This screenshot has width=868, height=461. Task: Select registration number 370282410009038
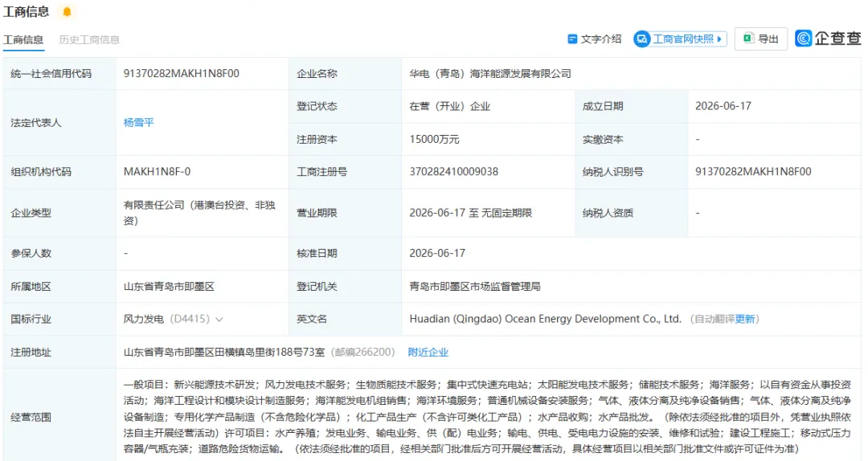453,172
